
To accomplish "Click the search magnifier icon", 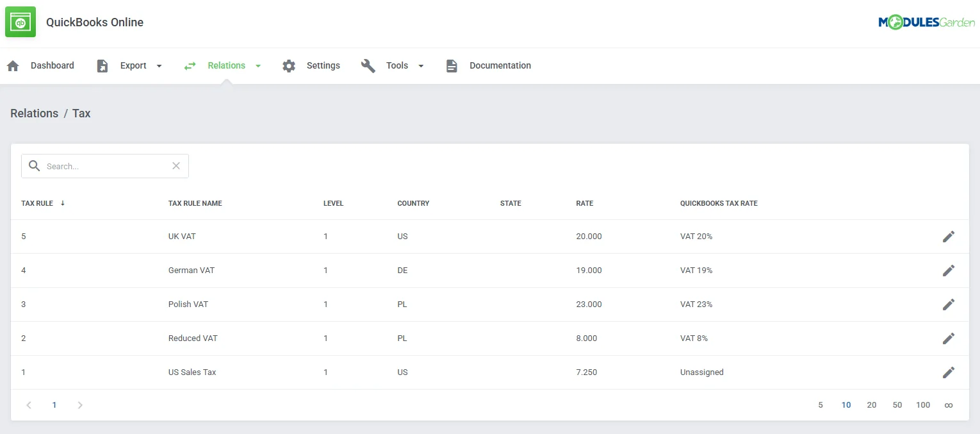I will pyautogui.click(x=35, y=166).
